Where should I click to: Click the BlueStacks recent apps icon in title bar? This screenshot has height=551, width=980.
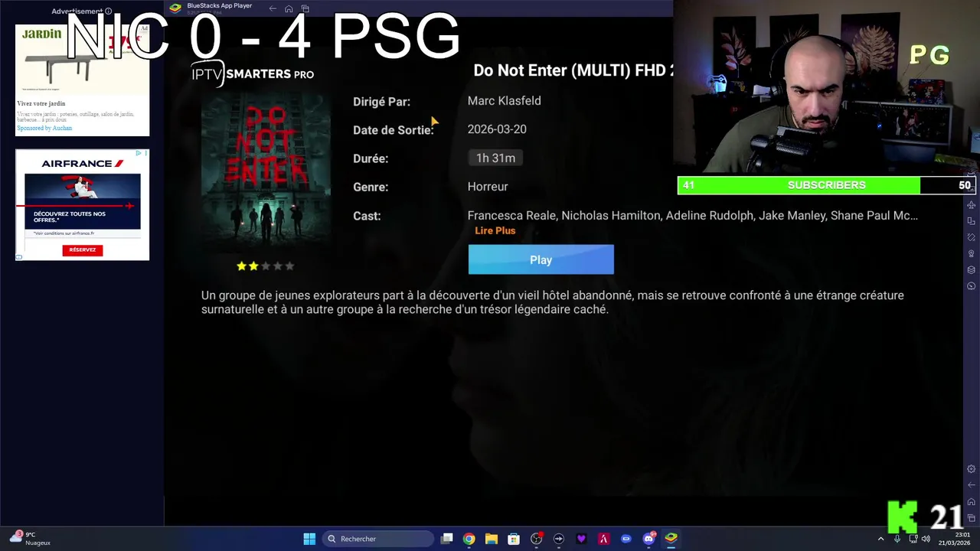[x=305, y=8]
